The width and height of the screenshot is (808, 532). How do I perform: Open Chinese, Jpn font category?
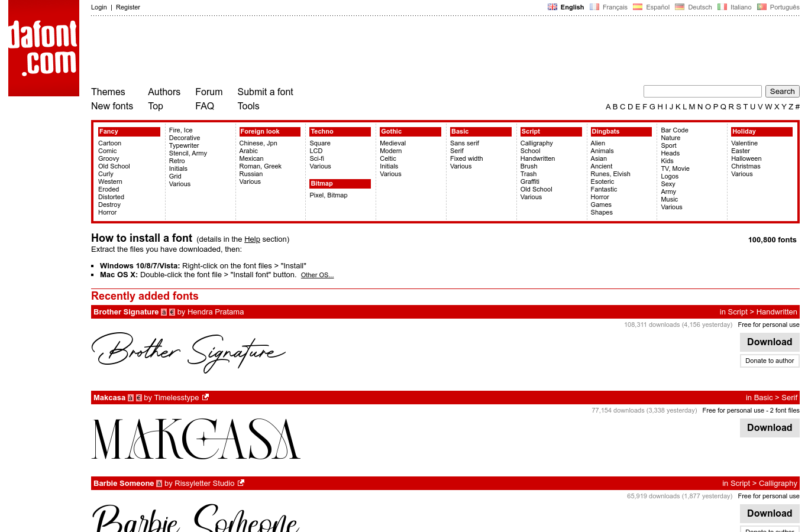pyautogui.click(x=258, y=144)
